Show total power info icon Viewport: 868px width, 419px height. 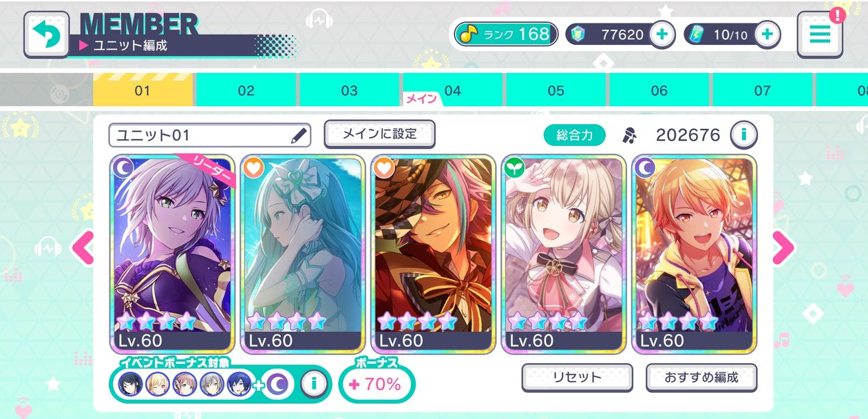tap(743, 135)
